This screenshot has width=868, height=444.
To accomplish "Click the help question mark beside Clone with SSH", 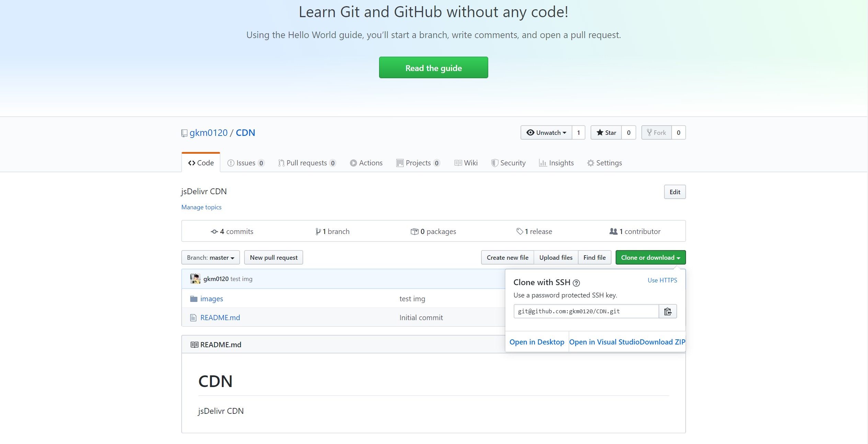I will tap(576, 283).
